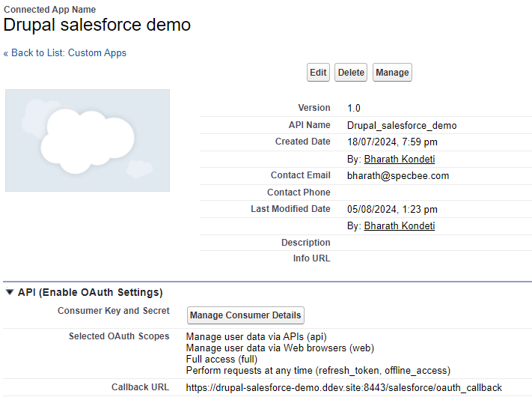Screen dimensions: 532x397
Task: Click the API (Enable OAuth Settings) heading
Action: point(91,292)
